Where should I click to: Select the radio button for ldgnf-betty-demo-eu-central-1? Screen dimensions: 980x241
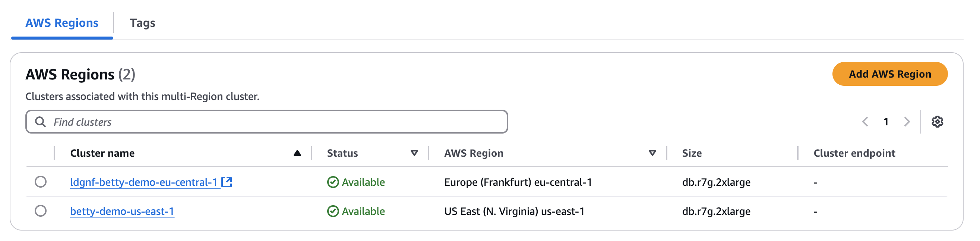(x=42, y=182)
